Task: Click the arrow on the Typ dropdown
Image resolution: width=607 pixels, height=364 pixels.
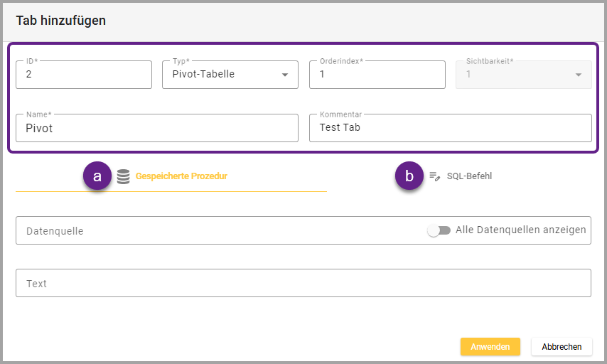Action: [285, 75]
